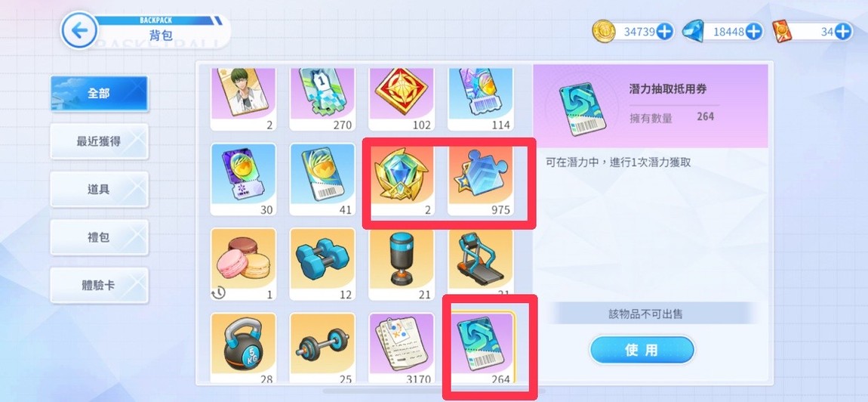Select the macaron item with count 1

[243, 264]
